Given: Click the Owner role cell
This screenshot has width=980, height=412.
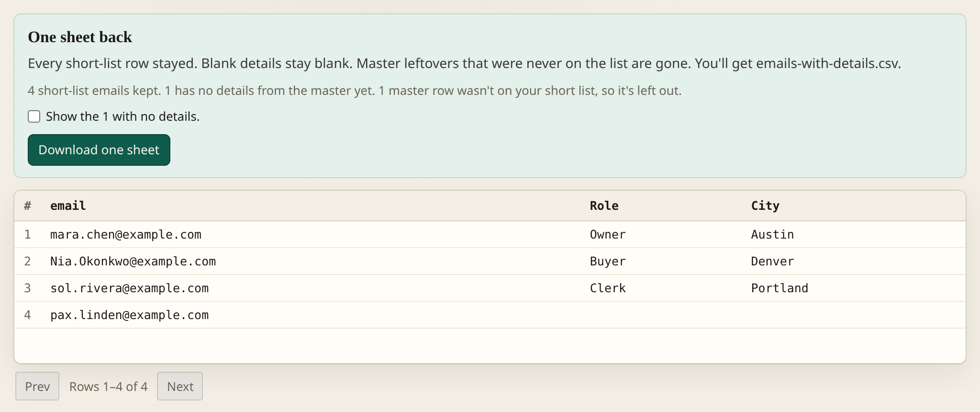Looking at the screenshot, I should coord(608,234).
